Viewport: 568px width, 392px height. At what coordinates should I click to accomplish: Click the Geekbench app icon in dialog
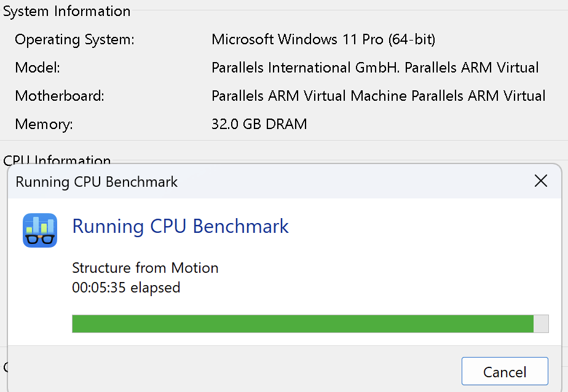[40, 230]
